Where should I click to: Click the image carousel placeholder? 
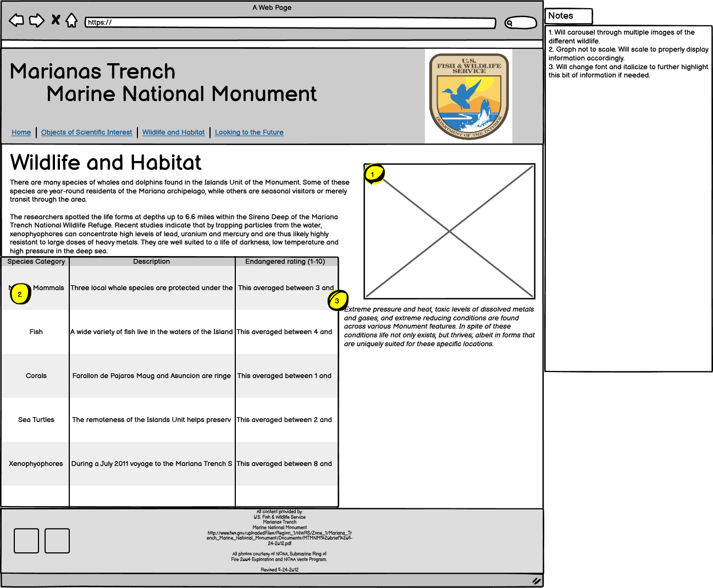click(x=450, y=230)
